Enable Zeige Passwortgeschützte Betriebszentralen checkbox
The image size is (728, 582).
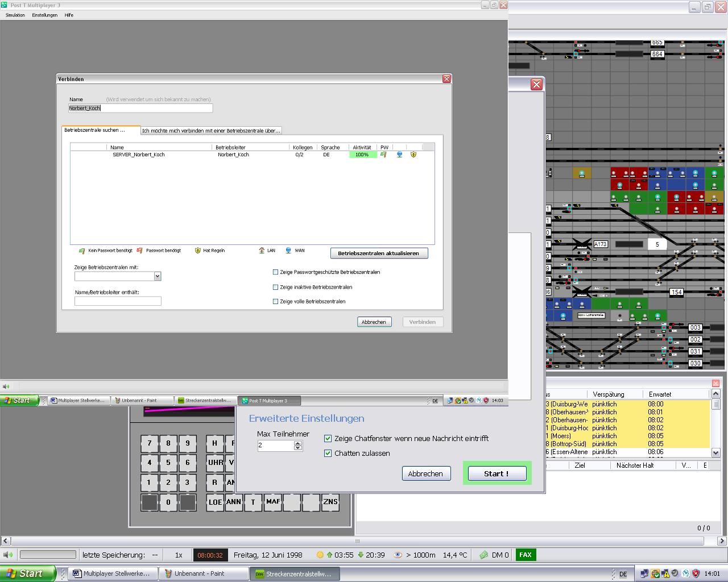(x=276, y=272)
